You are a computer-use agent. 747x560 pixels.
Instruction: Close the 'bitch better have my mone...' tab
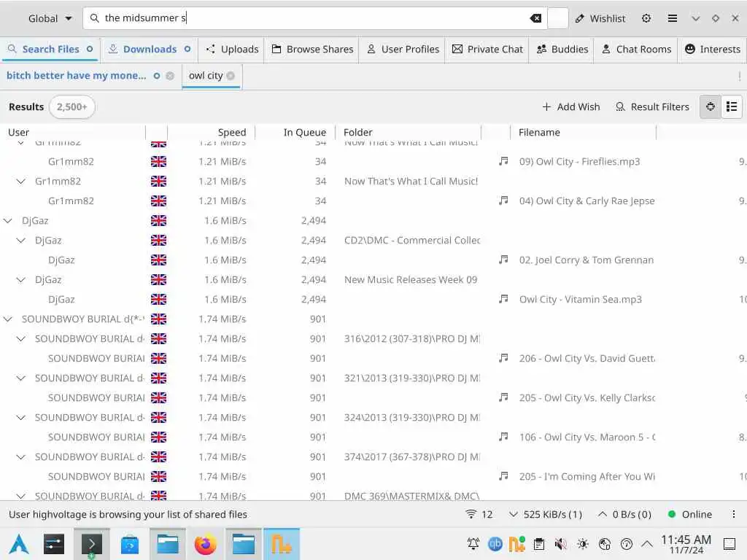point(170,76)
